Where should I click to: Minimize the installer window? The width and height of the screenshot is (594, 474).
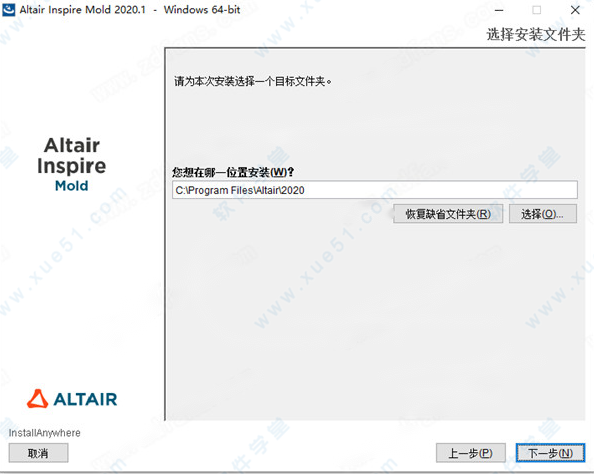point(499,10)
